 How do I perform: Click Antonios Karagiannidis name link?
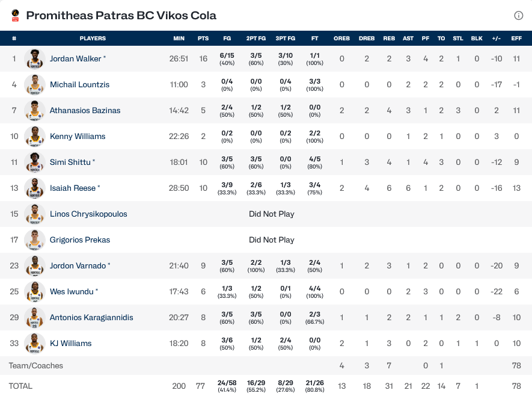91,318
